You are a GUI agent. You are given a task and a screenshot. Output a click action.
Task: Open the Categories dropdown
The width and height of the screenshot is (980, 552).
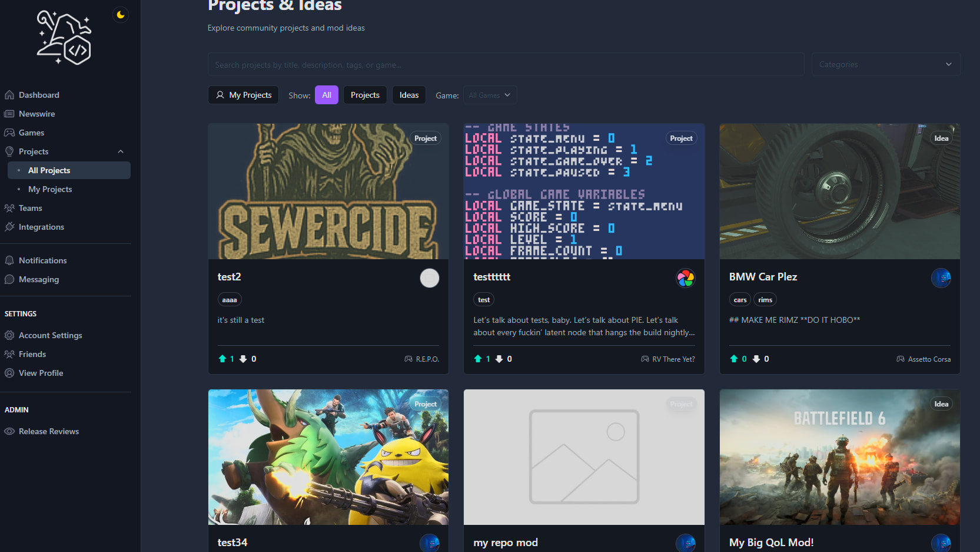[x=886, y=65]
